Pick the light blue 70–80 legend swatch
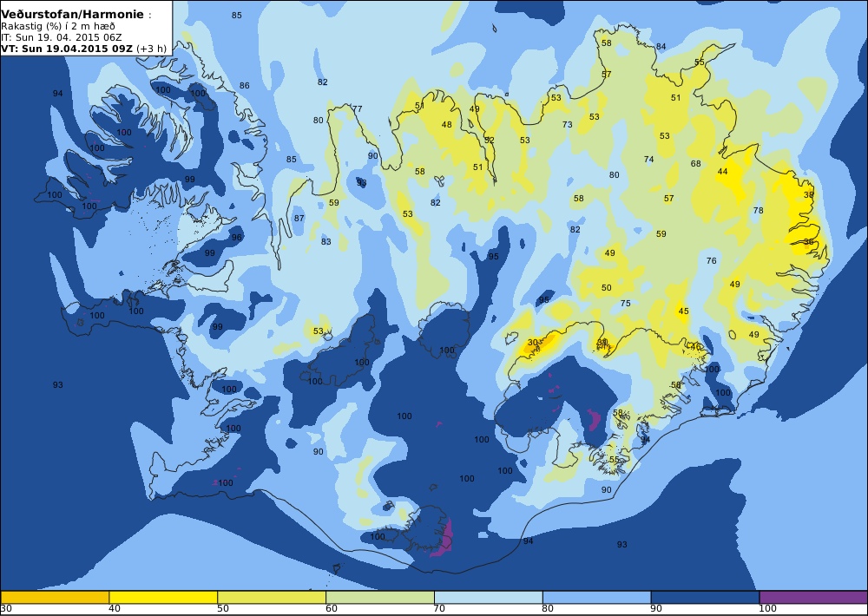This screenshot has width=868, height=616. pos(488,597)
